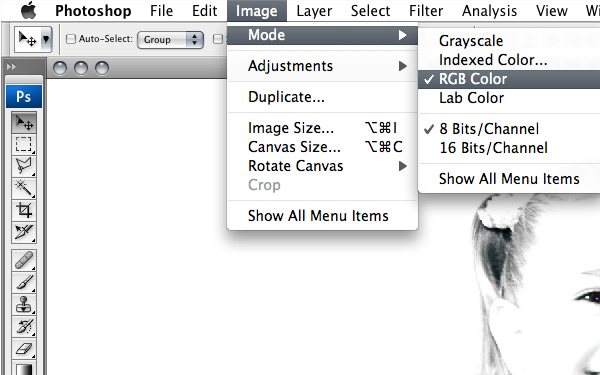This screenshot has height=375, width=600.
Task: Open the Filter menu
Action: click(426, 11)
